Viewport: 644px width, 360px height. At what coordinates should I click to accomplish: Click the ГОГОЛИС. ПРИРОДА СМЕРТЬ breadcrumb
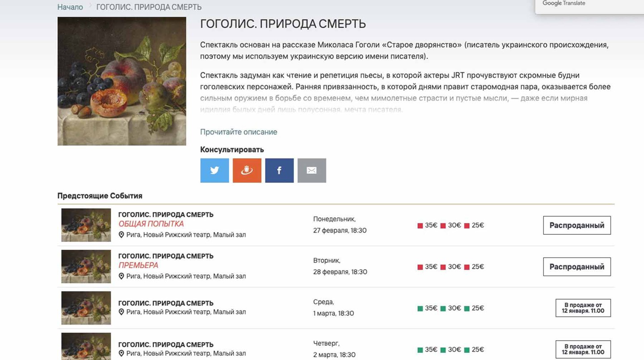point(149,7)
